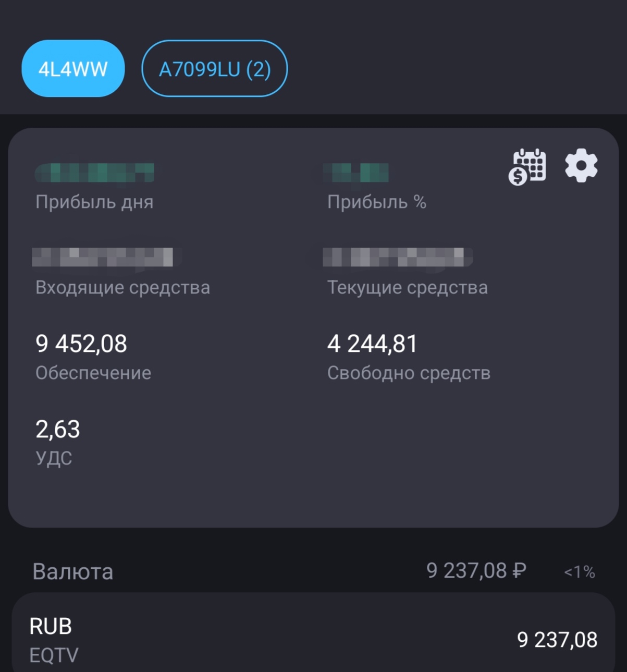Tap the УДС label

[x=54, y=458]
